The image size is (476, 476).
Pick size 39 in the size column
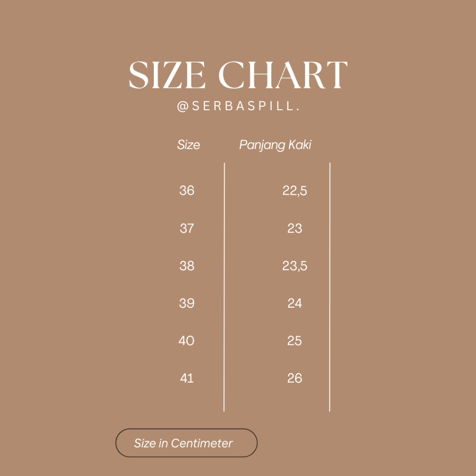[x=187, y=304]
